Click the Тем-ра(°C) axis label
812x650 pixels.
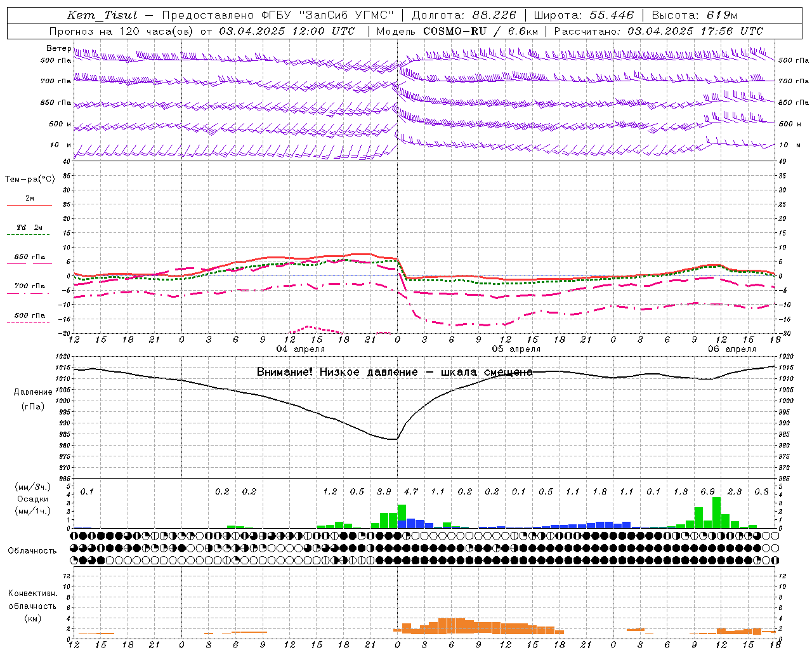[30, 180]
